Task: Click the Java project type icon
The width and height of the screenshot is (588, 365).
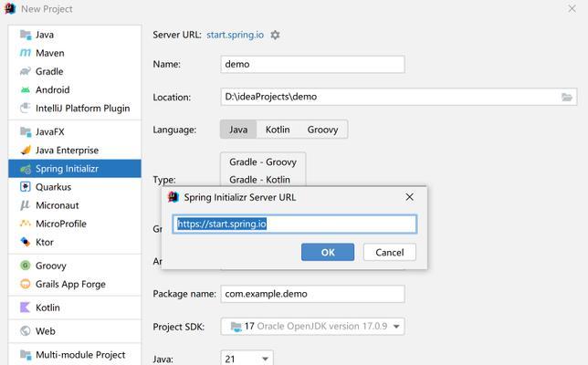Action: coord(26,35)
